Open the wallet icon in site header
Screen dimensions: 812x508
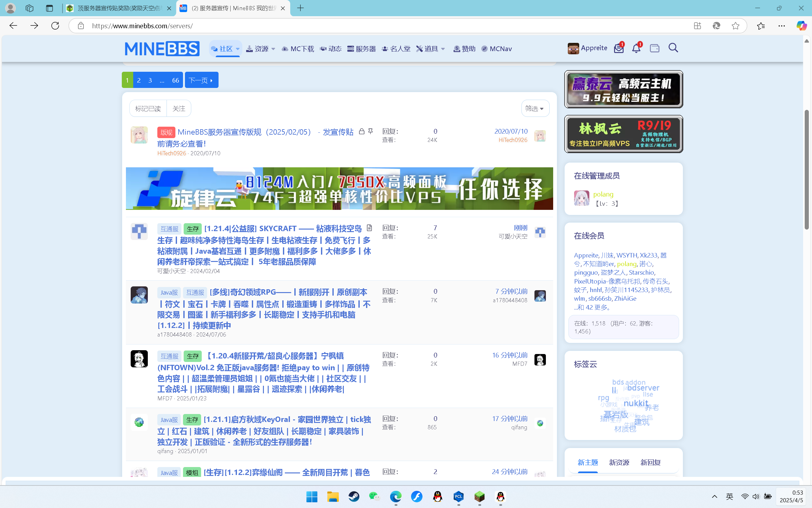click(x=654, y=48)
